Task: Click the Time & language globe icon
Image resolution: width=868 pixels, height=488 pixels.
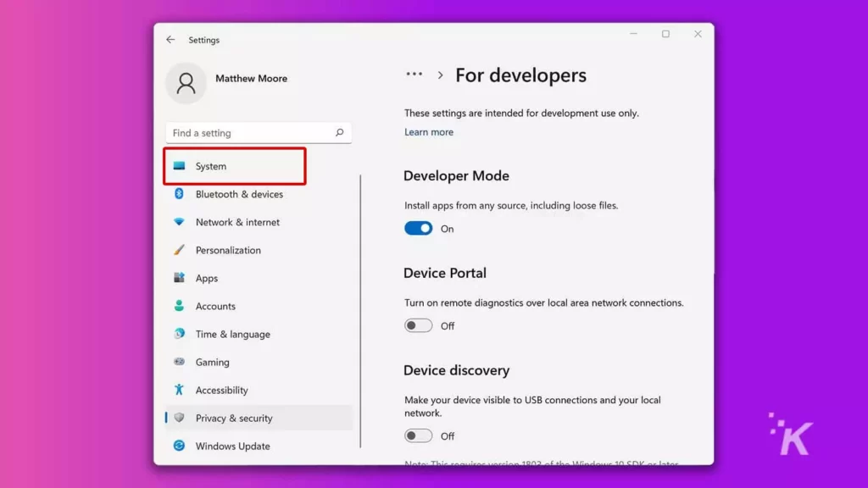Action: (x=179, y=334)
